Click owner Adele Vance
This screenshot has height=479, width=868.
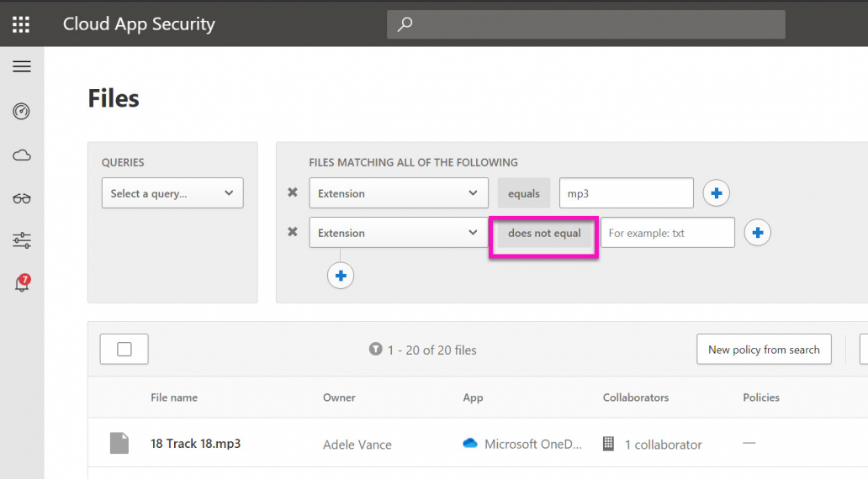(357, 445)
